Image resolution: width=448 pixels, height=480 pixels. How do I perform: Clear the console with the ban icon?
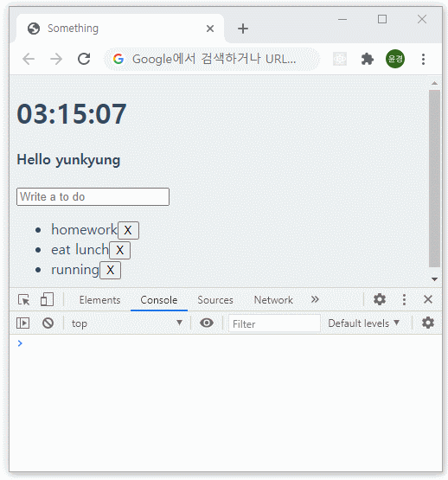click(48, 323)
